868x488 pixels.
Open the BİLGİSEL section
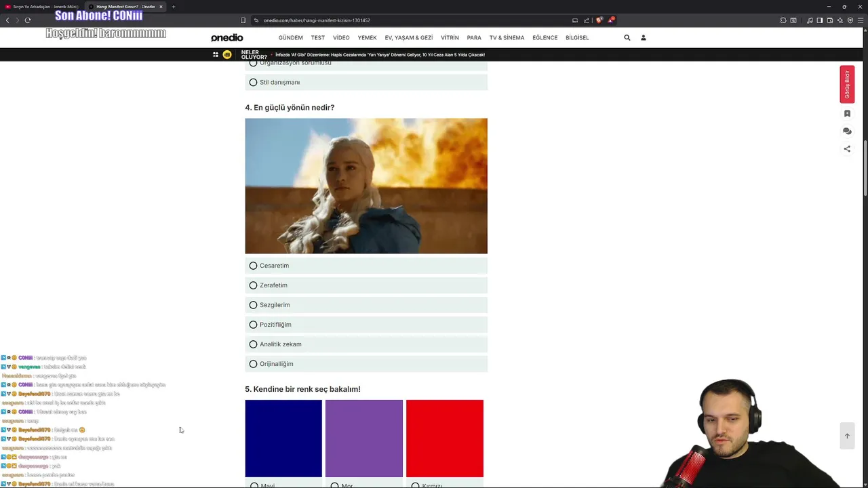pyautogui.click(x=577, y=38)
